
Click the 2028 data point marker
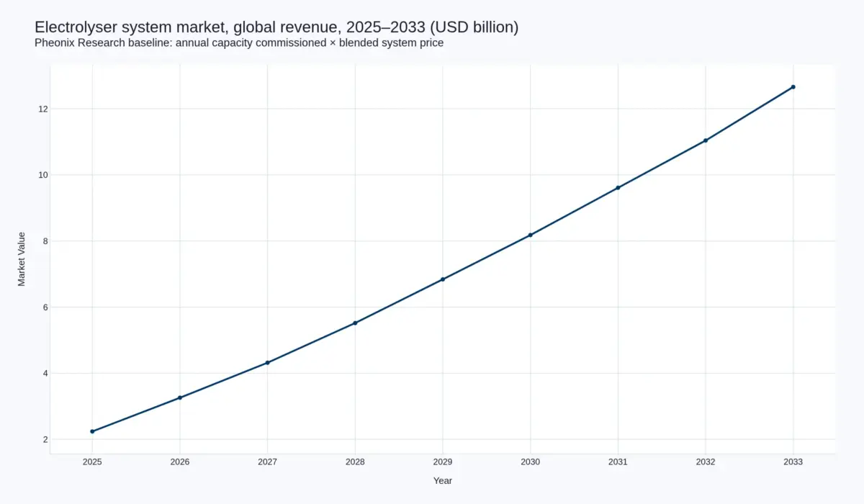pyautogui.click(x=355, y=323)
